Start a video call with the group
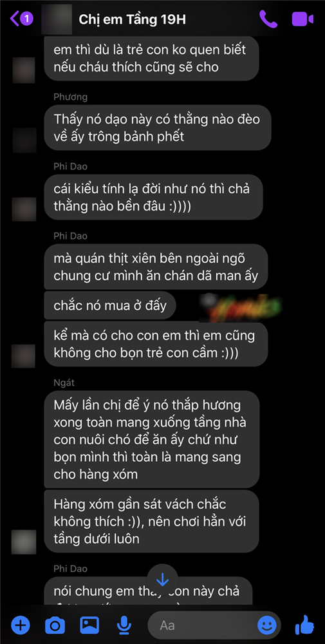 click(302, 19)
